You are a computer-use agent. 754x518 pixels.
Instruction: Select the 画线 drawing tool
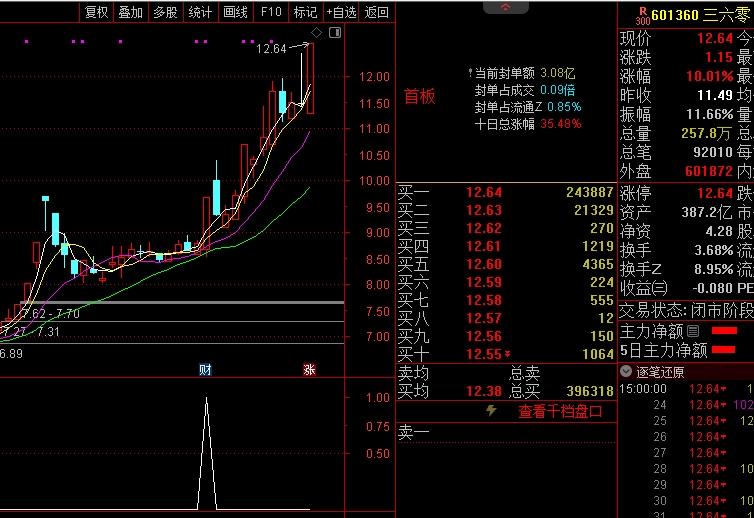click(x=236, y=12)
